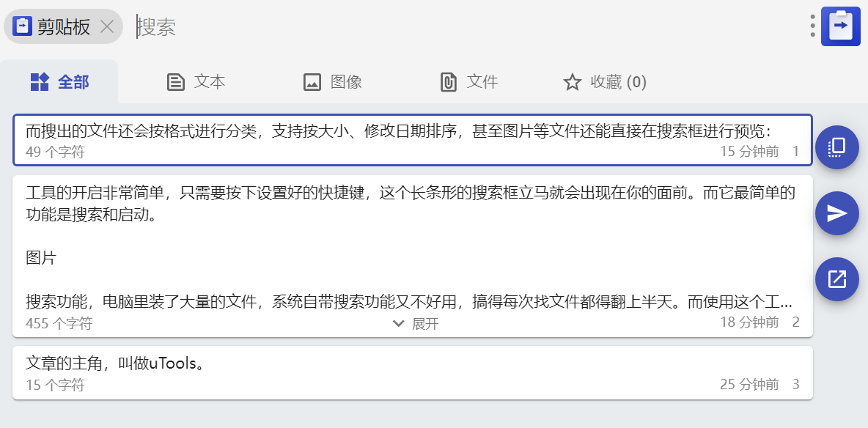Image resolution: width=868 pixels, height=428 pixels.
Task: Go to the 文件 tab
Action: [469, 82]
